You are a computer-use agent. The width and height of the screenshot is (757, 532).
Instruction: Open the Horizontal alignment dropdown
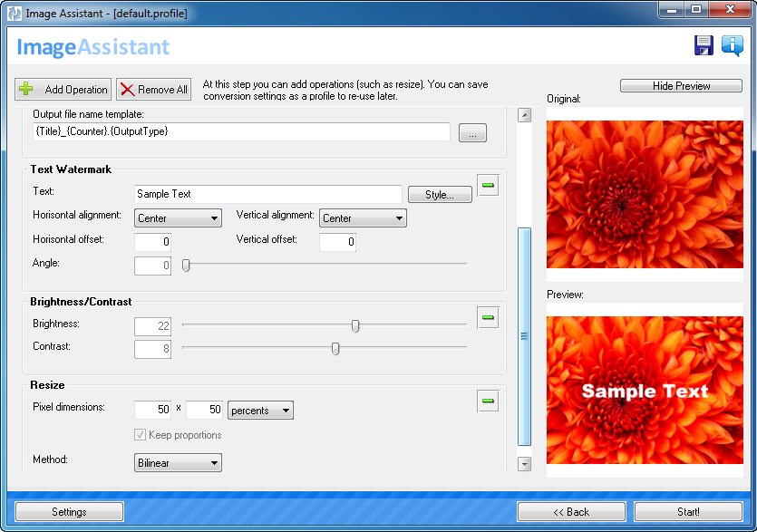click(x=178, y=218)
